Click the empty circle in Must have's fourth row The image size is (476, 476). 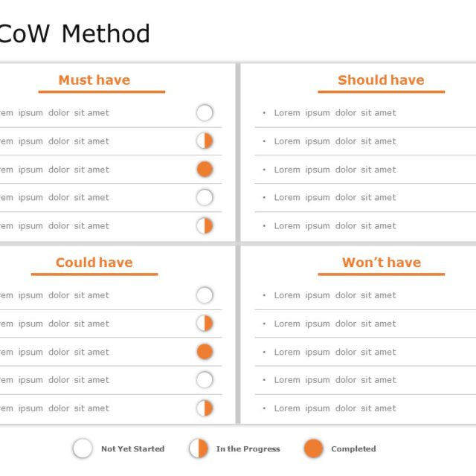tap(205, 198)
